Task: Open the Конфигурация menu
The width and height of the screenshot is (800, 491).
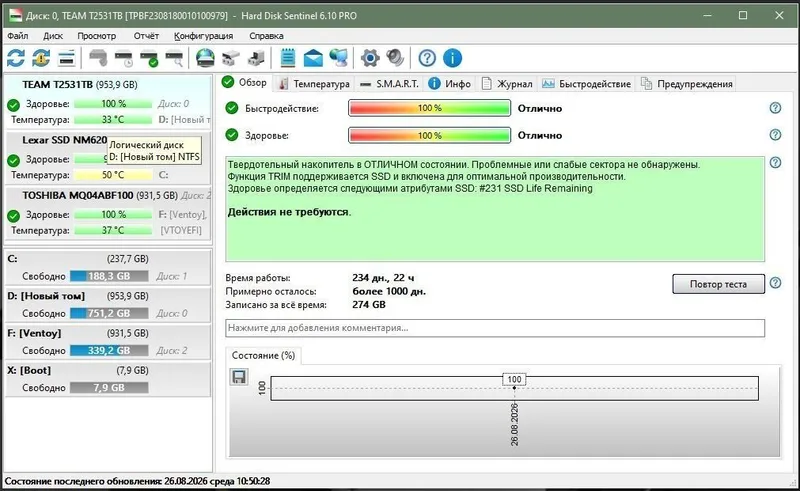Action: (203, 36)
